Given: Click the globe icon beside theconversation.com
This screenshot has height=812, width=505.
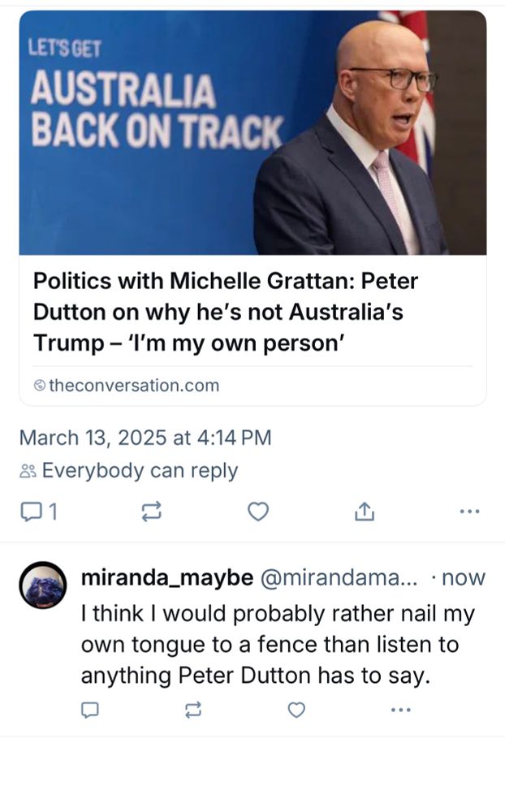Looking at the screenshot, I should (x=39, y=385).
